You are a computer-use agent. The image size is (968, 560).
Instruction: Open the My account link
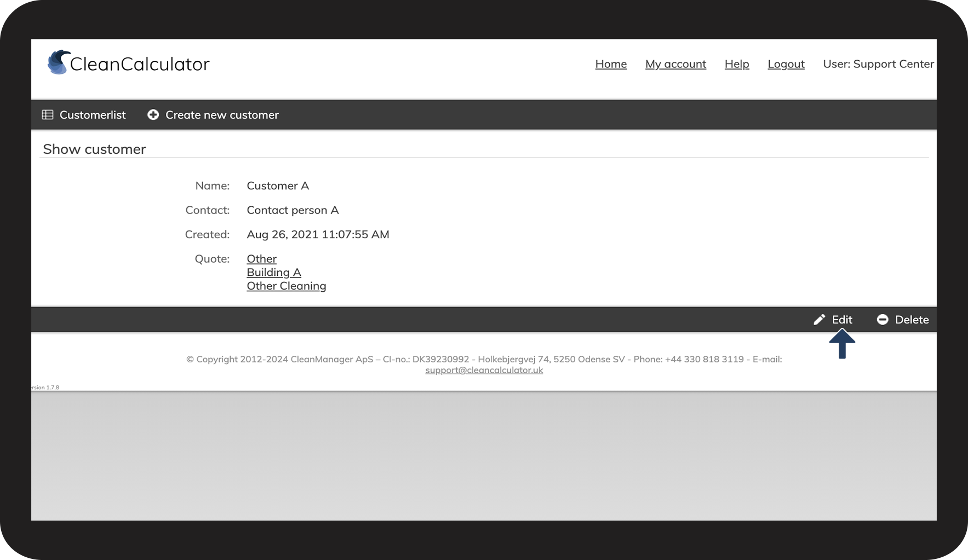tap(675, 64)
